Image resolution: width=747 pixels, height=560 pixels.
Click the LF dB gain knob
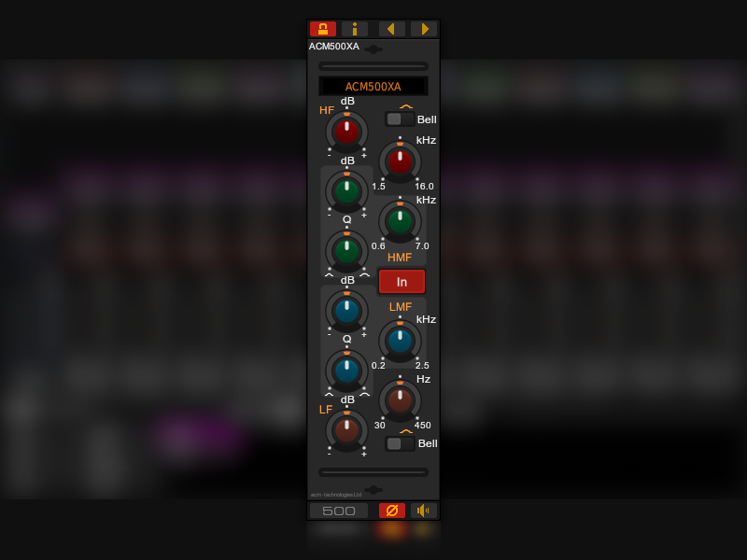[346, 431]
